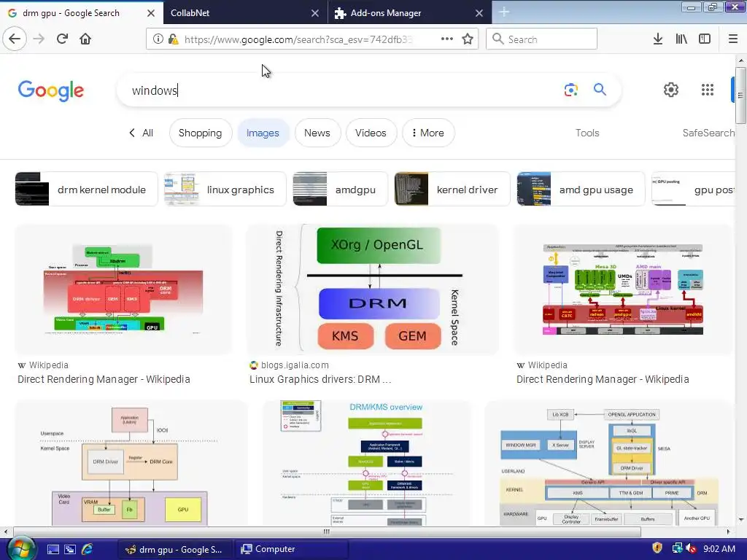Open the 'DRM/KMS overview' diagram thumbnail

368,463
